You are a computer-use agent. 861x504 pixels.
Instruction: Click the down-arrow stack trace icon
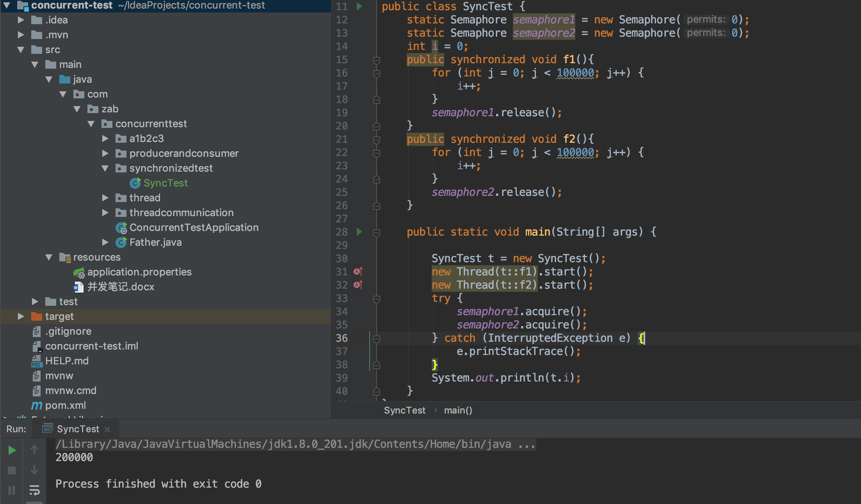tap(34, 470)
